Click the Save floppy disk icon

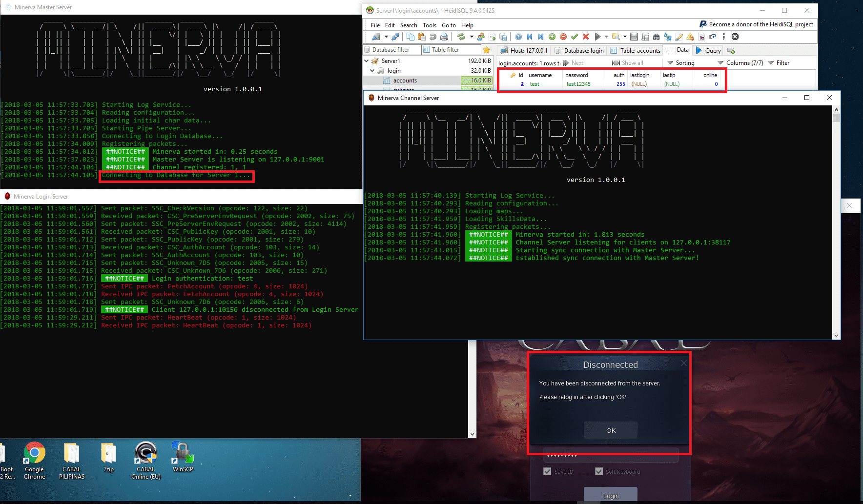pos(634,37)
